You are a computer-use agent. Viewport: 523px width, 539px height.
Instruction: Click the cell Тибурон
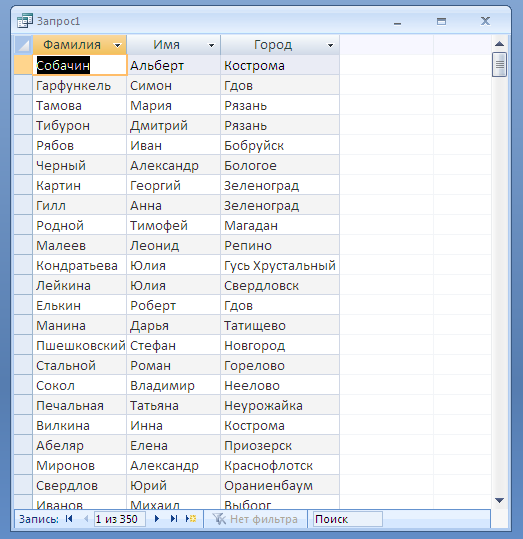80,125
